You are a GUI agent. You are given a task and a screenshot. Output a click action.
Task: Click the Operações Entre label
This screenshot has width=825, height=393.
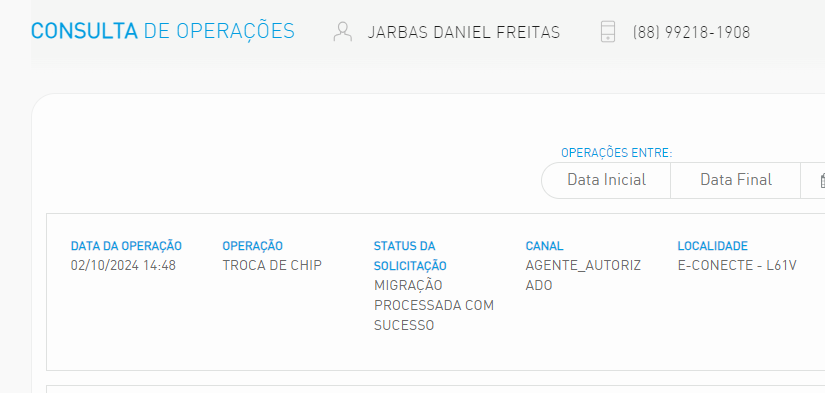[617, 153]
